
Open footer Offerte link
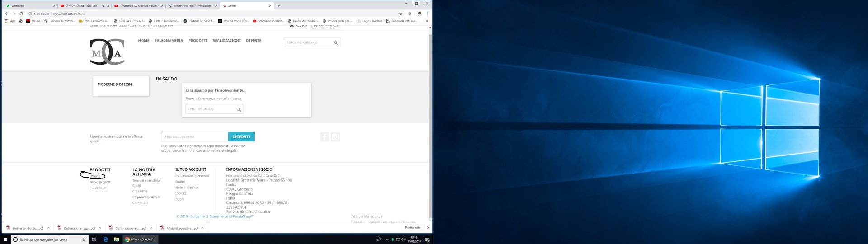[95, 176]
